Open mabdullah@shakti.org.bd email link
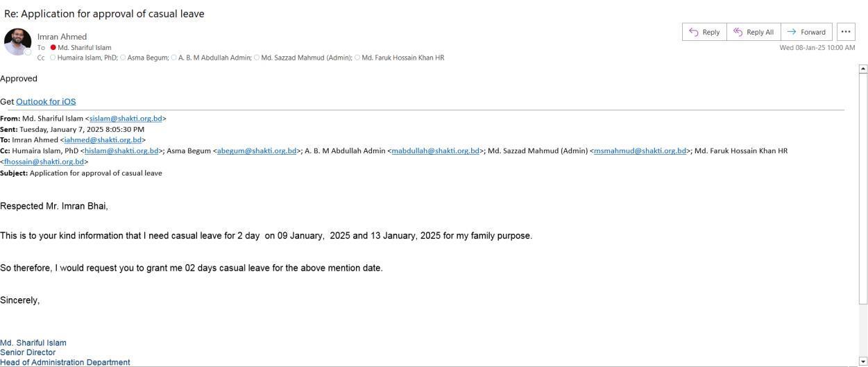 coord(435,151)
